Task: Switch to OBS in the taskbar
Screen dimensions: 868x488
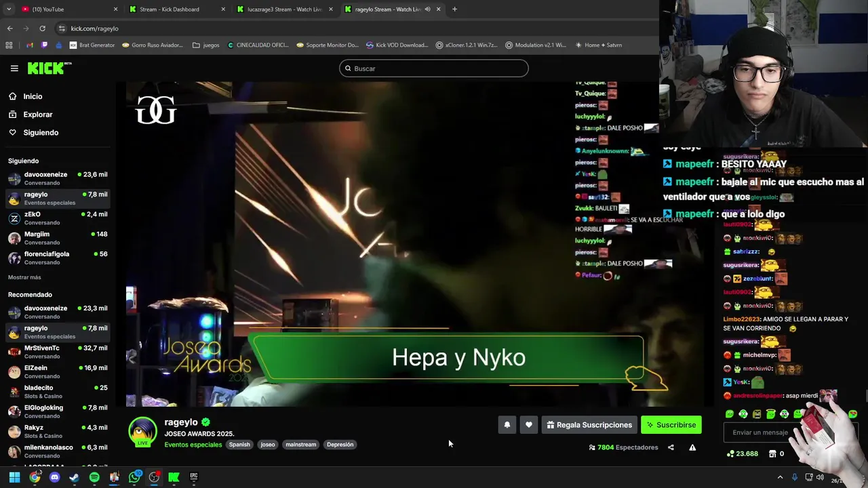Action: click(154, 477)
